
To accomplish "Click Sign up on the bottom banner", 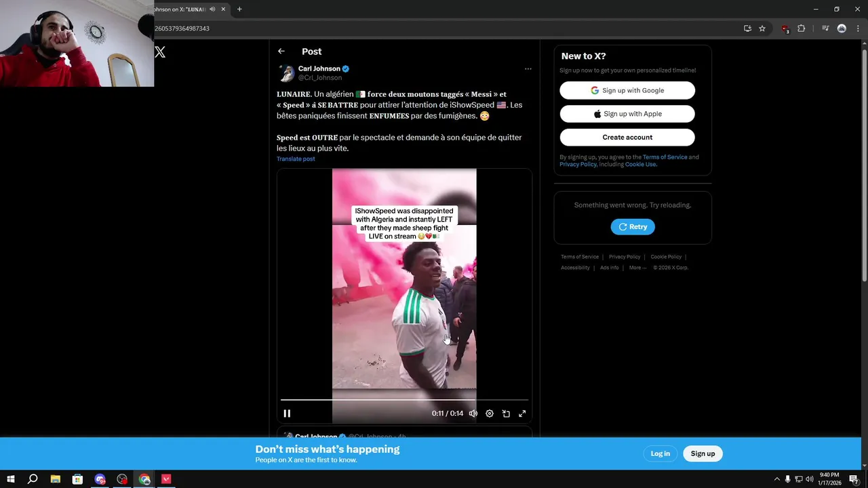I will (x=703, y=453).
